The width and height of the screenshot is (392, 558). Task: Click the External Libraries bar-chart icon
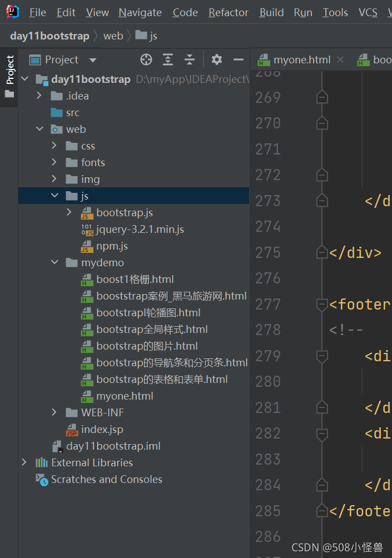pyautogui.click(x=42, y=462)
